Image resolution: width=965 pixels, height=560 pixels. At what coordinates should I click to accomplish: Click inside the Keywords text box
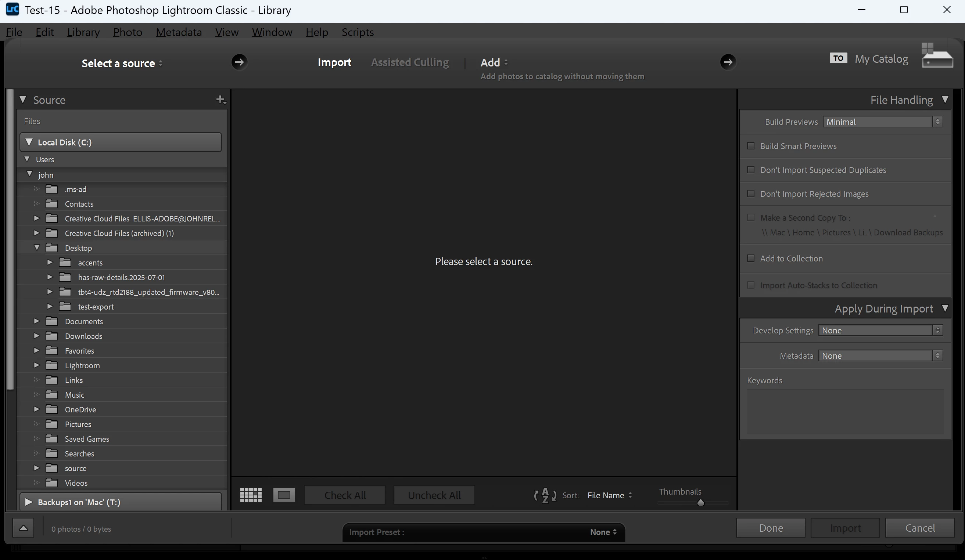point(845,412)
